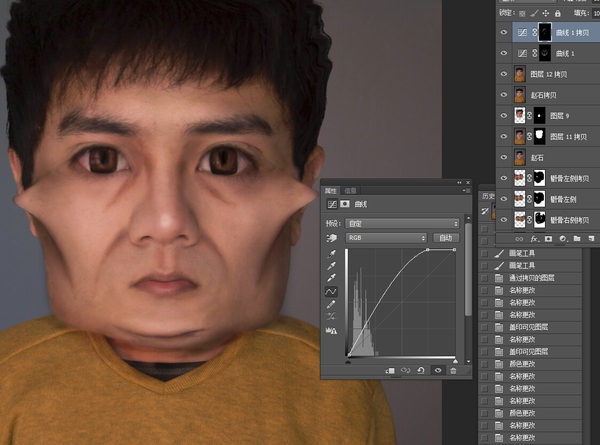Click the lock image pixels brush icon
This screenshot has width=600, height=445.
534,13
